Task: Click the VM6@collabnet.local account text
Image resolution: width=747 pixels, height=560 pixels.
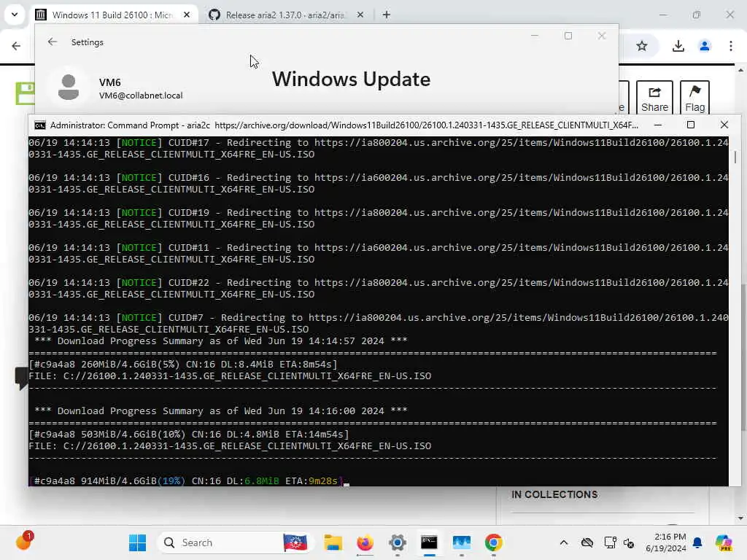Action: [x=141, y=96]
